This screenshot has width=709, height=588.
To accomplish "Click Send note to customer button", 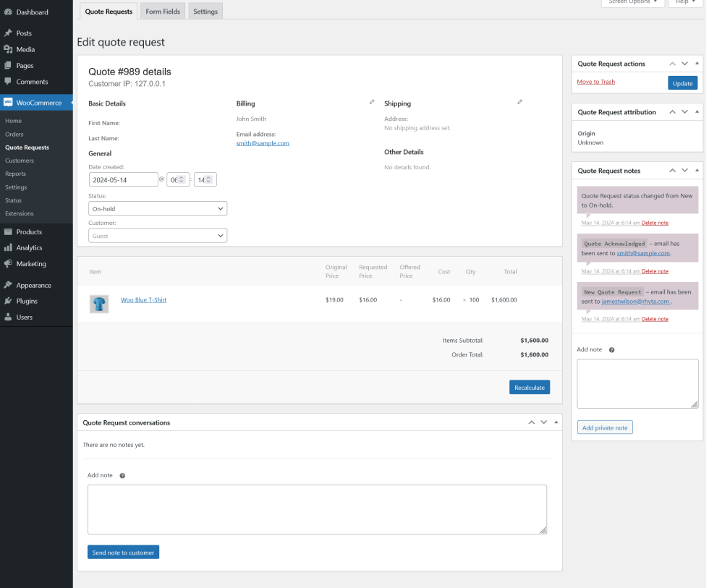I will click(123, 553).
